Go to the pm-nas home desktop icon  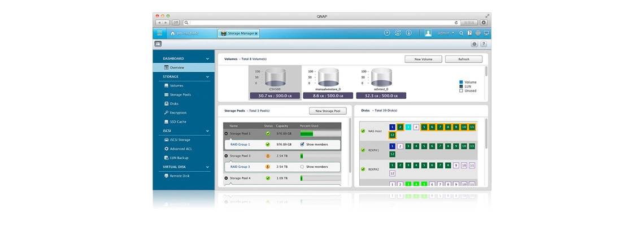(x=172, y=33)
